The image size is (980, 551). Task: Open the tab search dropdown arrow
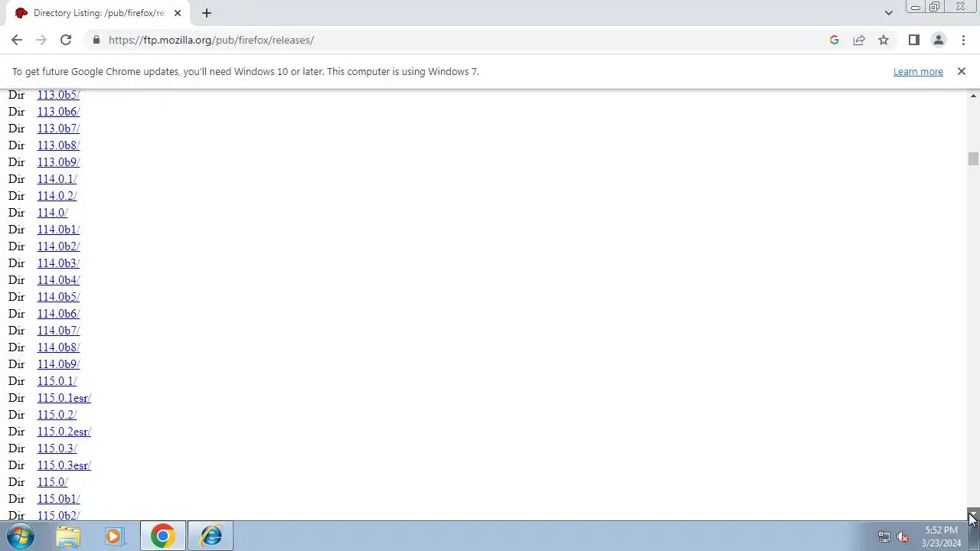click(888, 13)
